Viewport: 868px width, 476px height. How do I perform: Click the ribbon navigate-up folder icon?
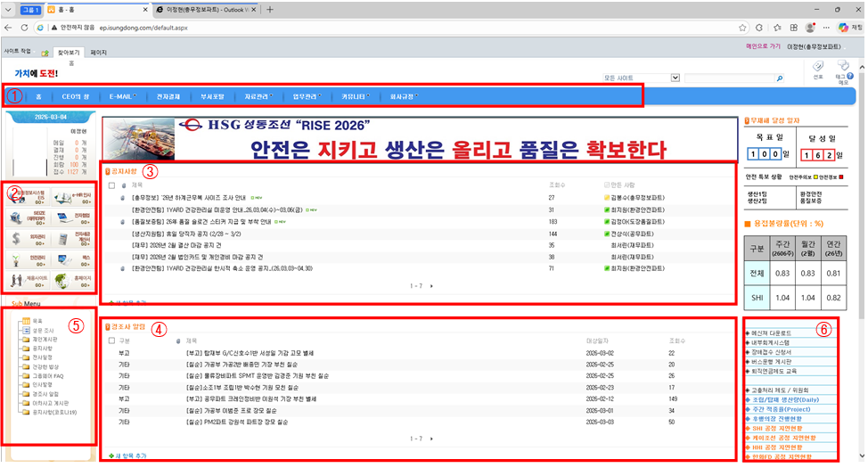[x=45, y=53]
